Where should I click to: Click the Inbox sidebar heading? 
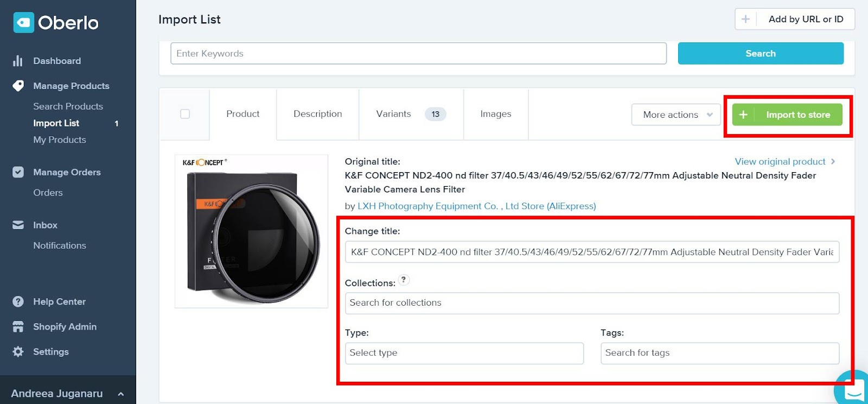(45, 225)
